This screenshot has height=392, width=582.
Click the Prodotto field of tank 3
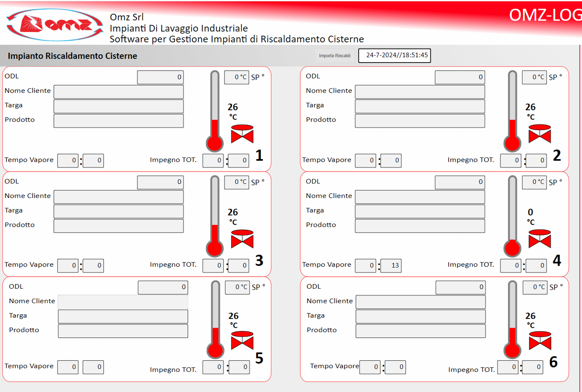(x=119, y=226)
